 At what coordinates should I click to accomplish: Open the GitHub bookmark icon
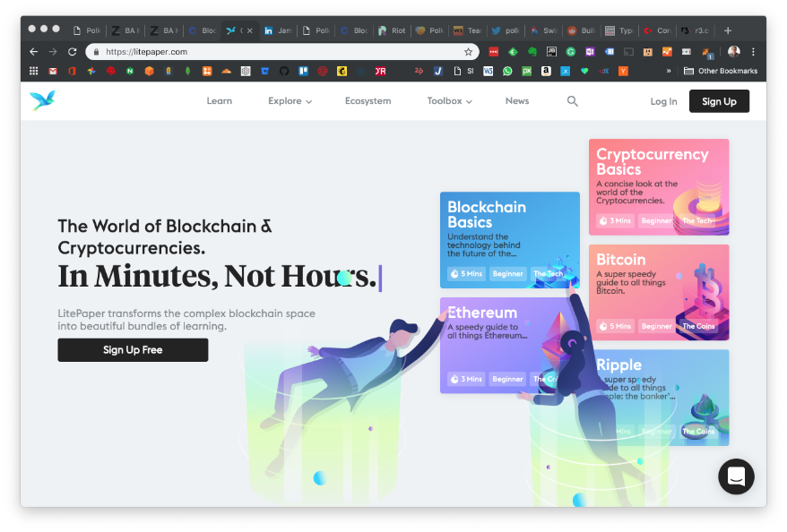click(x=284, y=71)
